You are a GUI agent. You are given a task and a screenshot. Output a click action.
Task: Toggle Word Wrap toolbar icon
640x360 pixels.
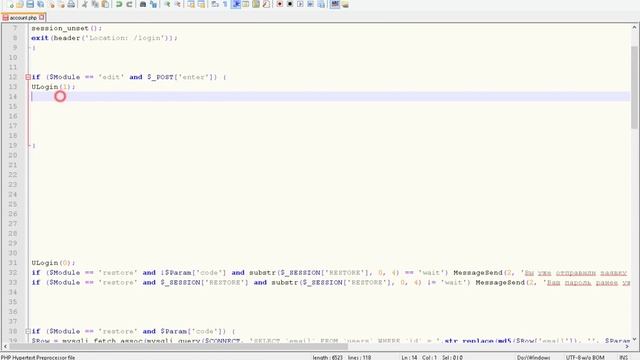click(x=215, y=4)
